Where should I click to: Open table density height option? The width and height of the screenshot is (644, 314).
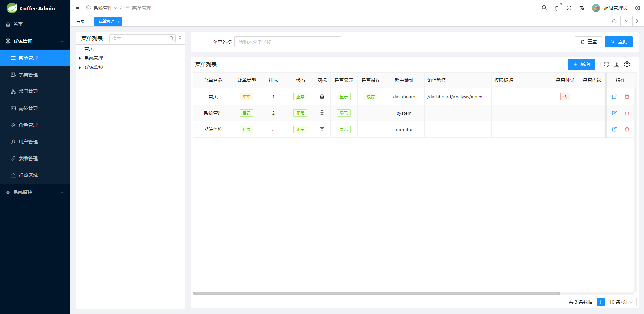[x=617, y=64]
